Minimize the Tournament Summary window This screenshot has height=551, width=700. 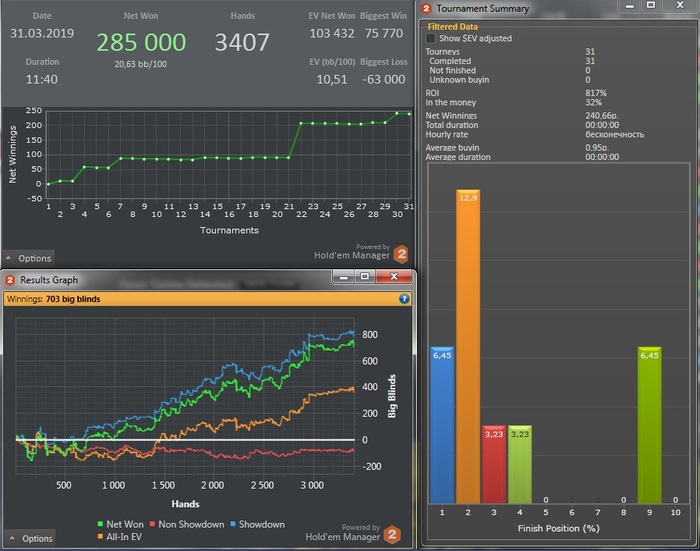629,6
